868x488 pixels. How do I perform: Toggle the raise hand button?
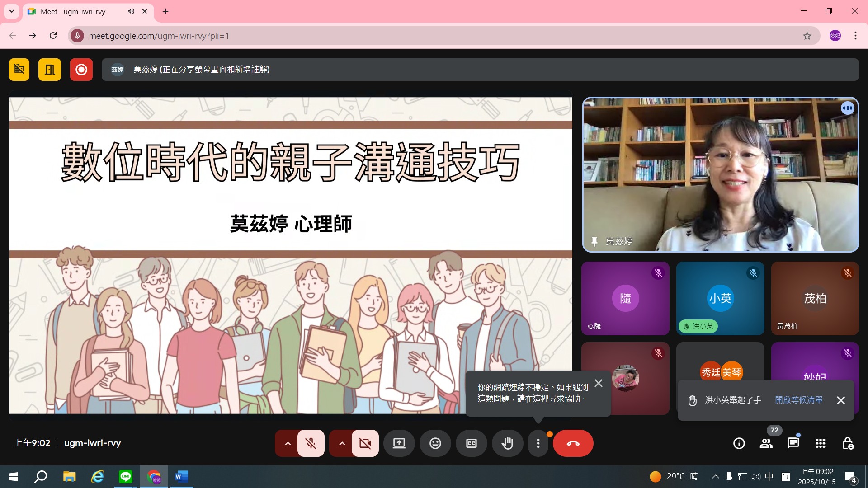[507, 443]
